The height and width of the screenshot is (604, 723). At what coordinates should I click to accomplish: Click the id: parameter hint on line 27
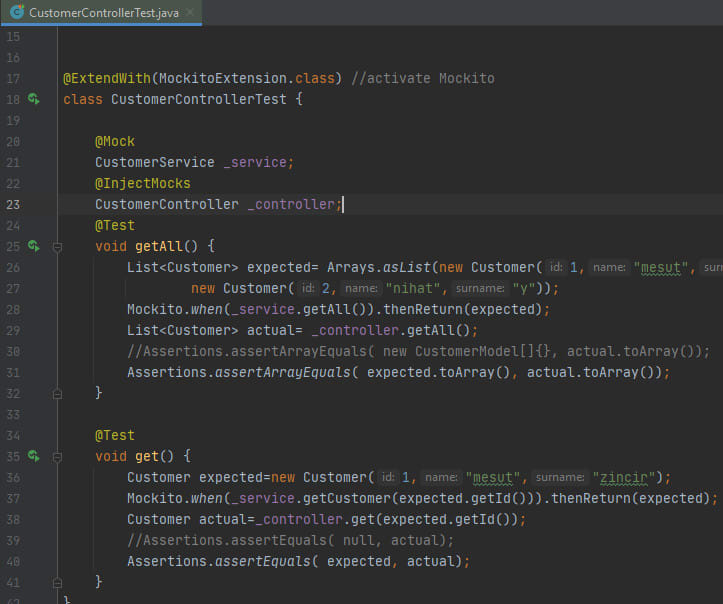(x=308, y=289)
